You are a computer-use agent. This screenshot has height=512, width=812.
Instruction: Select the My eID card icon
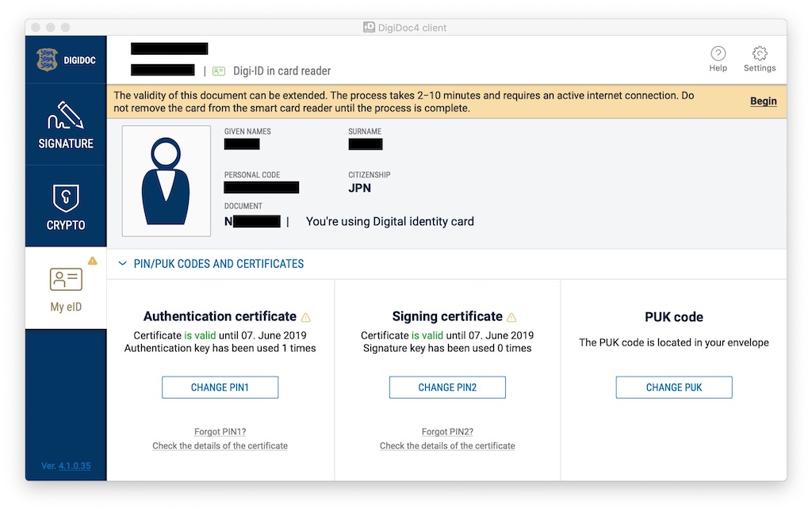pyautogui.click(x=66, y=279)
